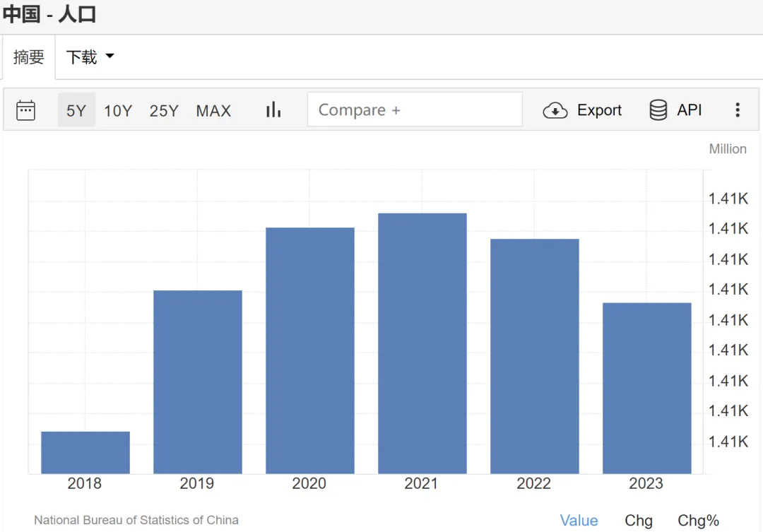Screen dimensions: 763x532
Task: Click the dropdown arrow beside 下载
Action: 110,57
